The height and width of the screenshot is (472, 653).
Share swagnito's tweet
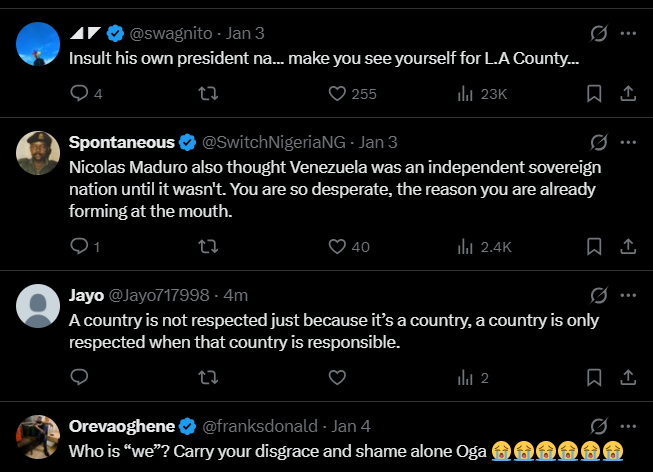[x=628, y=94]
